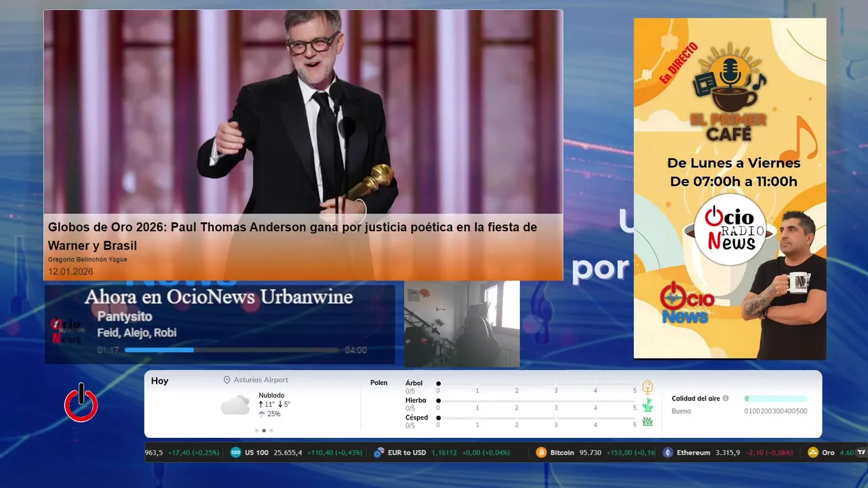
Task: Click the Asturias Airport location label
Action: (x=260, y=380)
